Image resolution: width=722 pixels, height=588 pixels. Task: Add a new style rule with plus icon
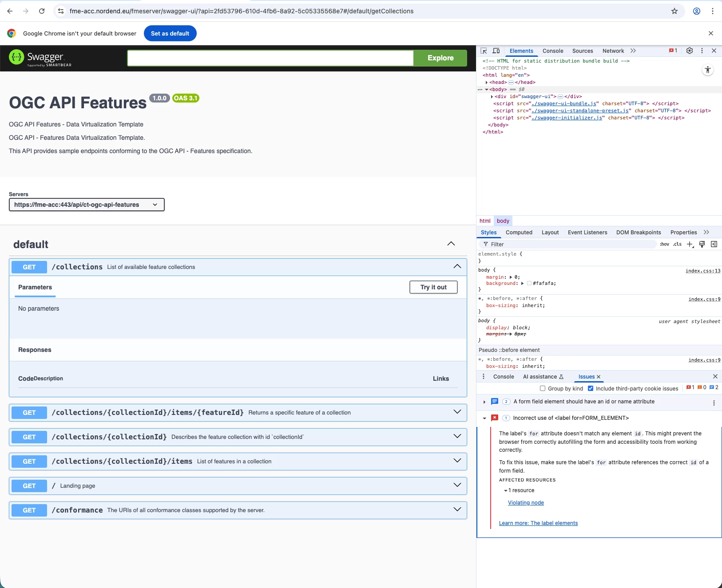(x=690, y=244)
